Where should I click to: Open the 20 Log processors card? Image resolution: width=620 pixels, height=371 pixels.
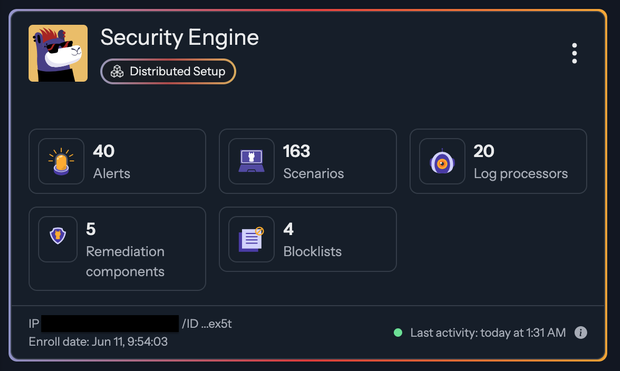(498, 161)
